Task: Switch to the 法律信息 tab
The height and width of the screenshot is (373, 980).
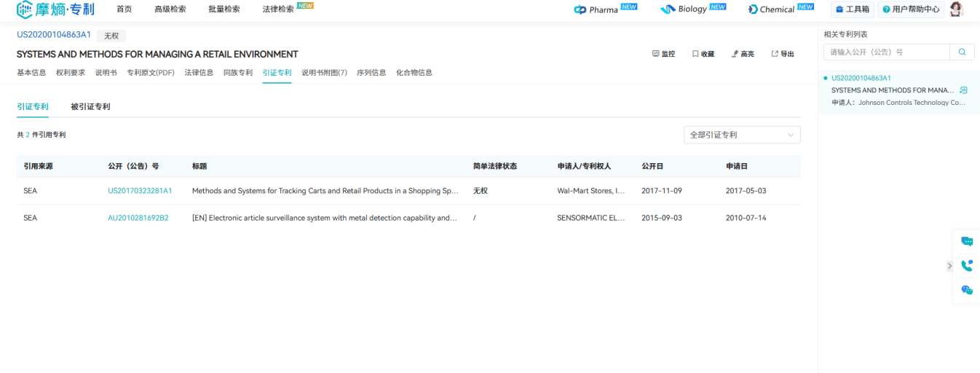Action: coord(199,73)
